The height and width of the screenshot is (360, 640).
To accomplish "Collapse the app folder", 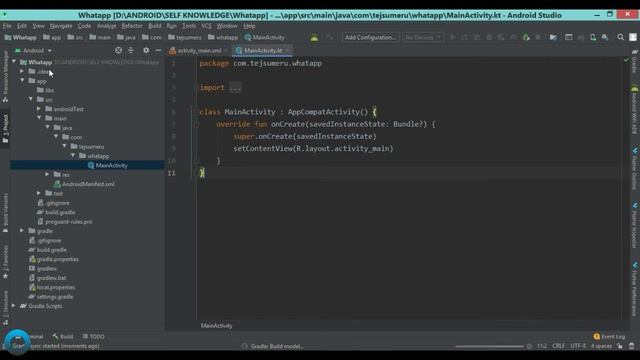I will (x=22, y=81).
